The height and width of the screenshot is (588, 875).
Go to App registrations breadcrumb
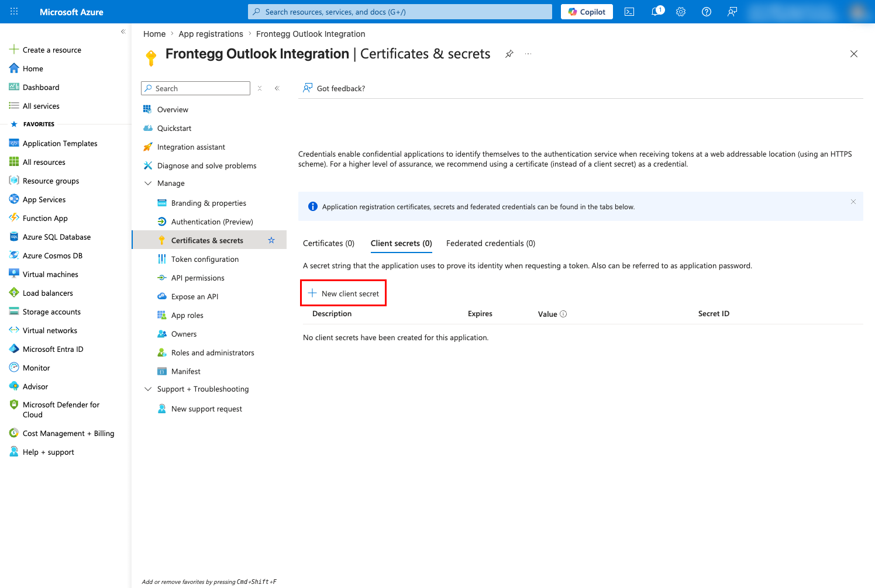(211, 34)
